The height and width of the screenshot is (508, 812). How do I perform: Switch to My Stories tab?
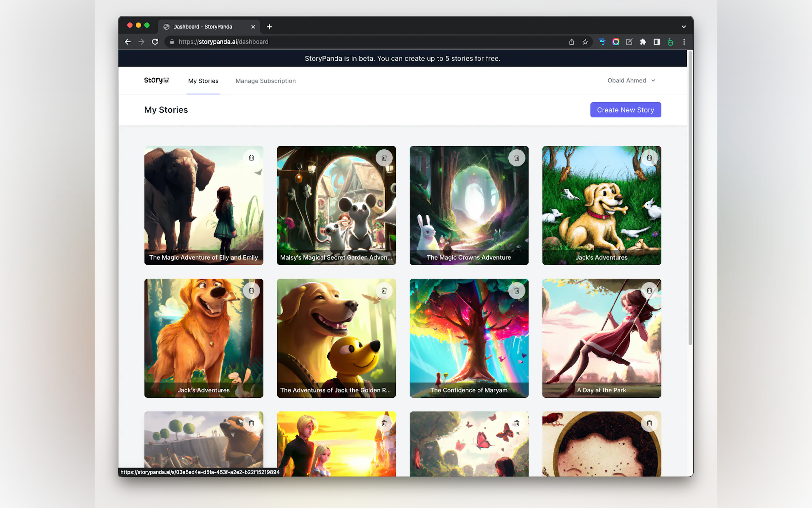click(x=203, y=81)
